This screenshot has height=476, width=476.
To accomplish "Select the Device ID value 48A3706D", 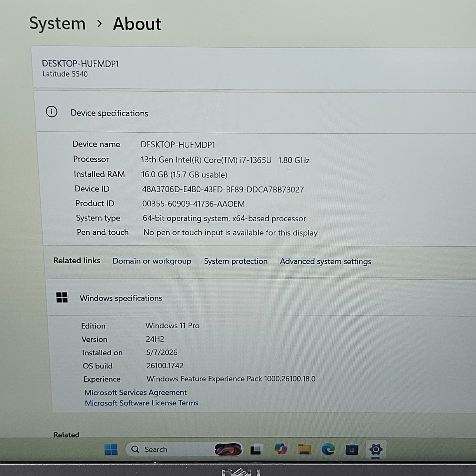I will coord(223,189).
